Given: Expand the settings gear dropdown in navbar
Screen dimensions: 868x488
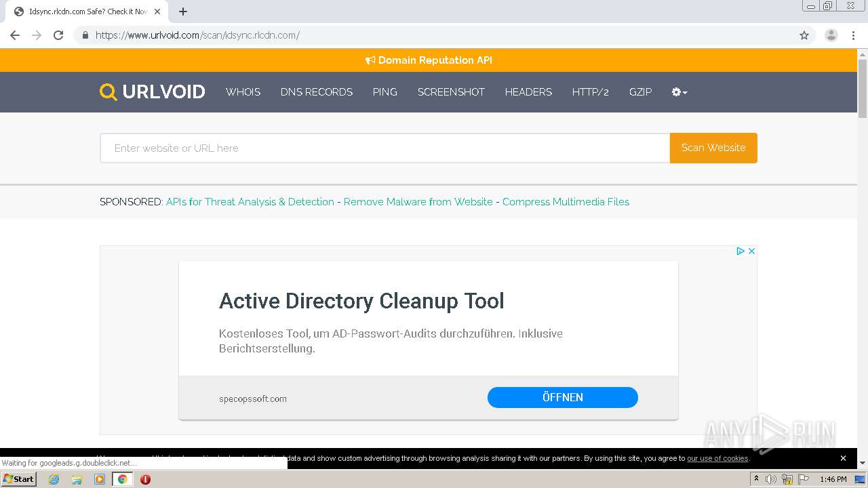Looking at the screenshot, I should coord(679,92).
